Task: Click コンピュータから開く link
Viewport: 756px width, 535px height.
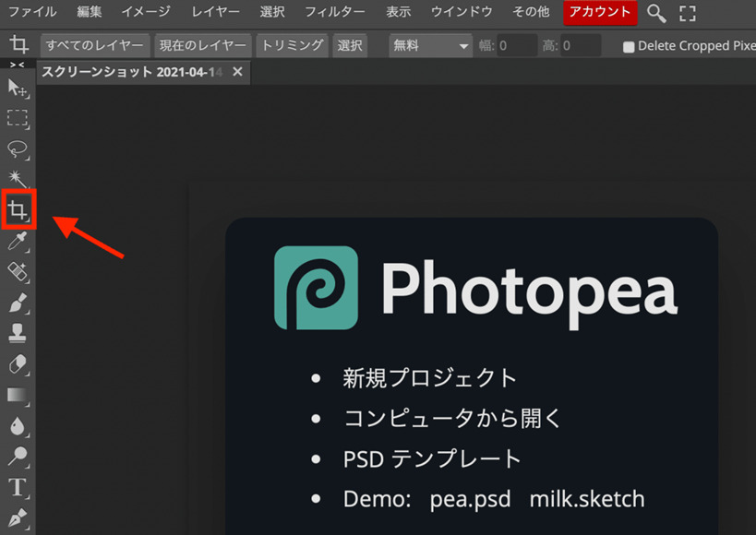Action: point(452,419)
